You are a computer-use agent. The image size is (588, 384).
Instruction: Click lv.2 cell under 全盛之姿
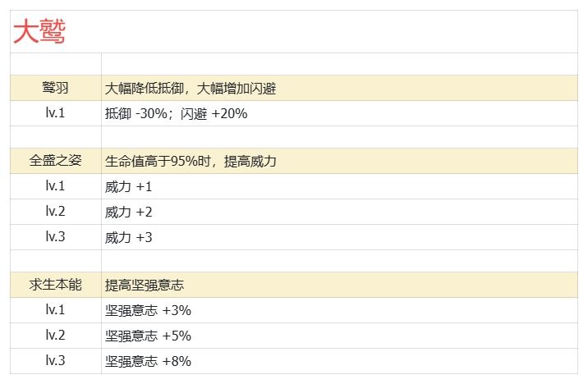pos(56,212)
